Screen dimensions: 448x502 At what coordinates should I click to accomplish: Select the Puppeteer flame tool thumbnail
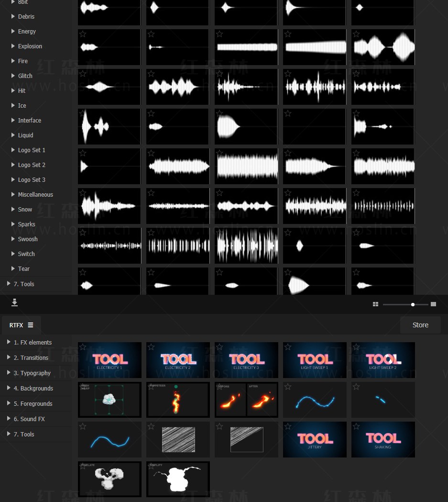click(x=178, y=400)
